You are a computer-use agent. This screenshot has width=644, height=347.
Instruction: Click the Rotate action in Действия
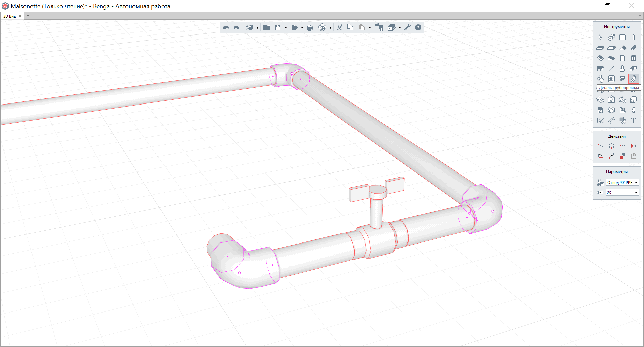600,156
